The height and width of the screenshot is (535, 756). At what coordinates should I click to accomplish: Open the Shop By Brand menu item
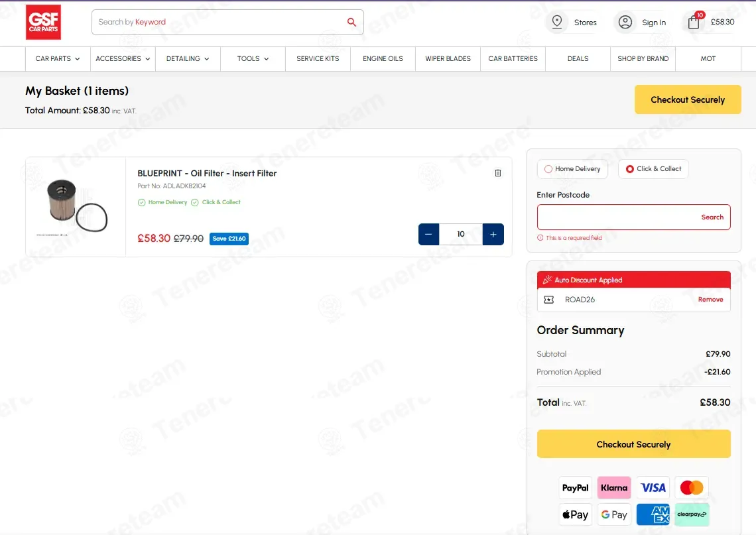(643, 59)
